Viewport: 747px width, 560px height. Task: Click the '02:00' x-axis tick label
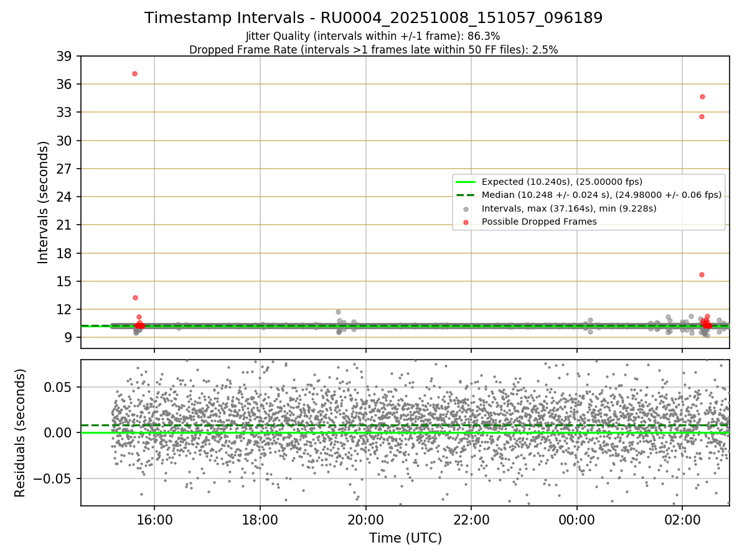(x=682, y=518)
